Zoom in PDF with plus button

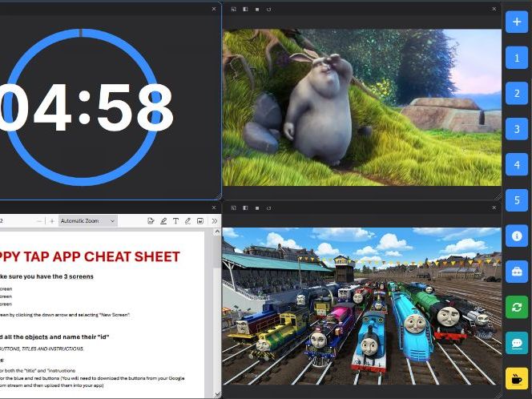(x=51, y=220)
